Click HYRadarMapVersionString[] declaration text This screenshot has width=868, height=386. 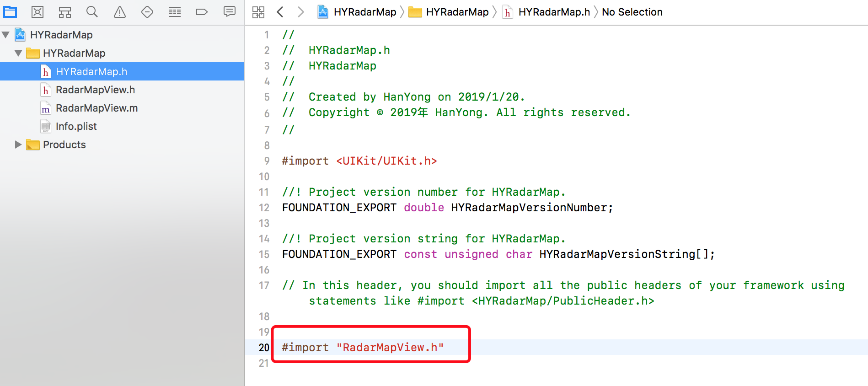[x=627, y=254]
